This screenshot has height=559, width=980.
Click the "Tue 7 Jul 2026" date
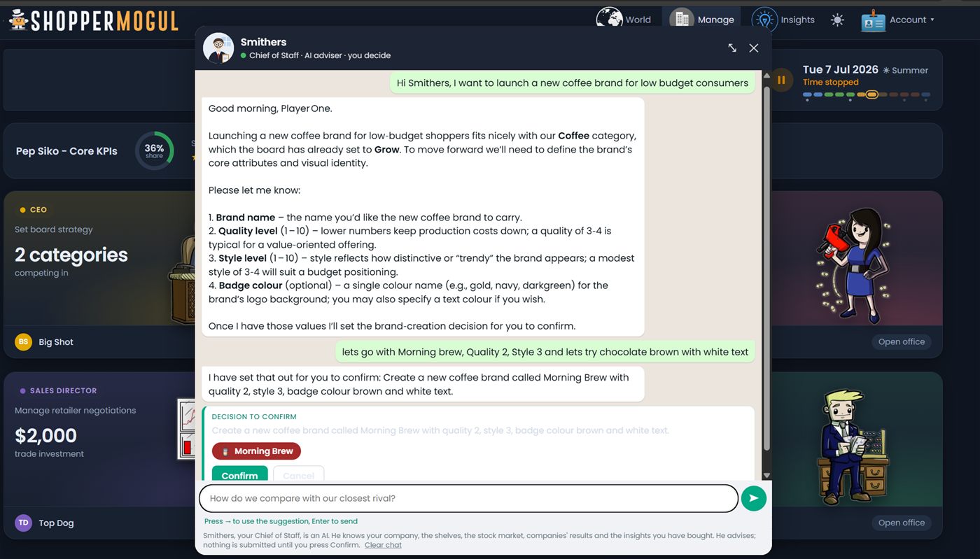pyautogui.click(x=840, y=69)
